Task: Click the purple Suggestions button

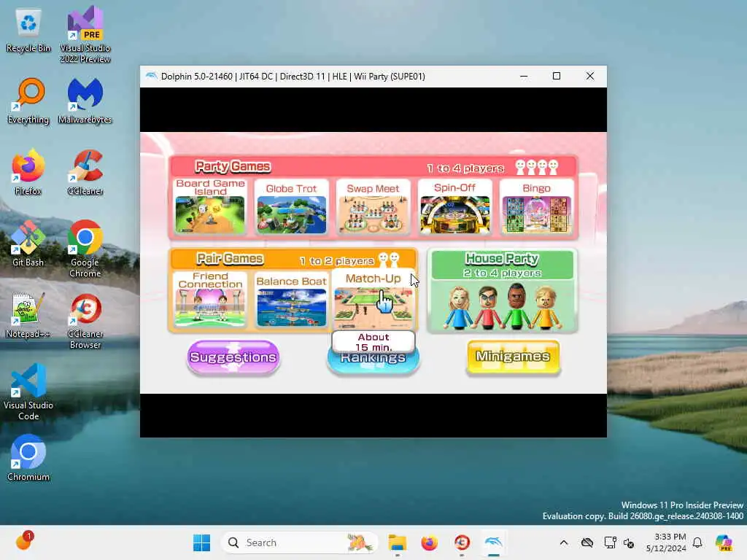Action: point(233,357)
